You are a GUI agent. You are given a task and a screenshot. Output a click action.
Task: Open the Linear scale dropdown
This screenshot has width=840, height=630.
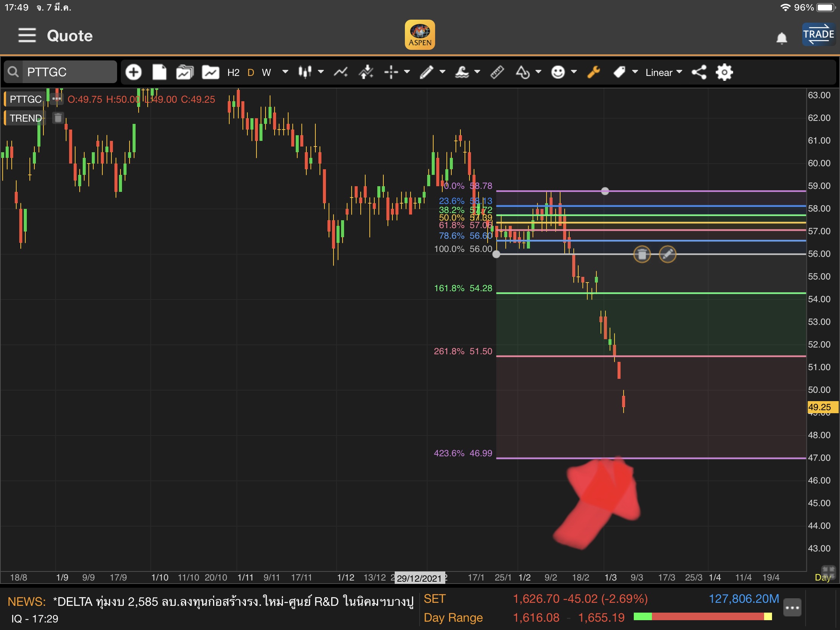click(664, 73)
